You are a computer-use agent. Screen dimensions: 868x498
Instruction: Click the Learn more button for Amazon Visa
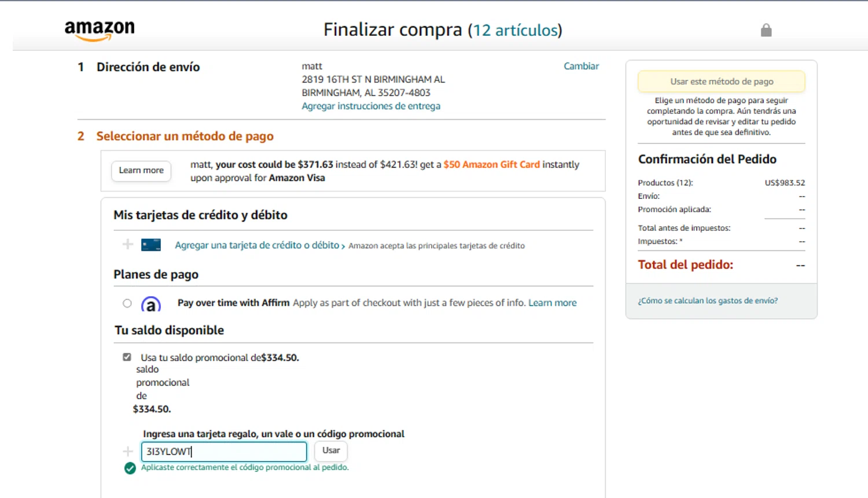[x=141, y=171]
